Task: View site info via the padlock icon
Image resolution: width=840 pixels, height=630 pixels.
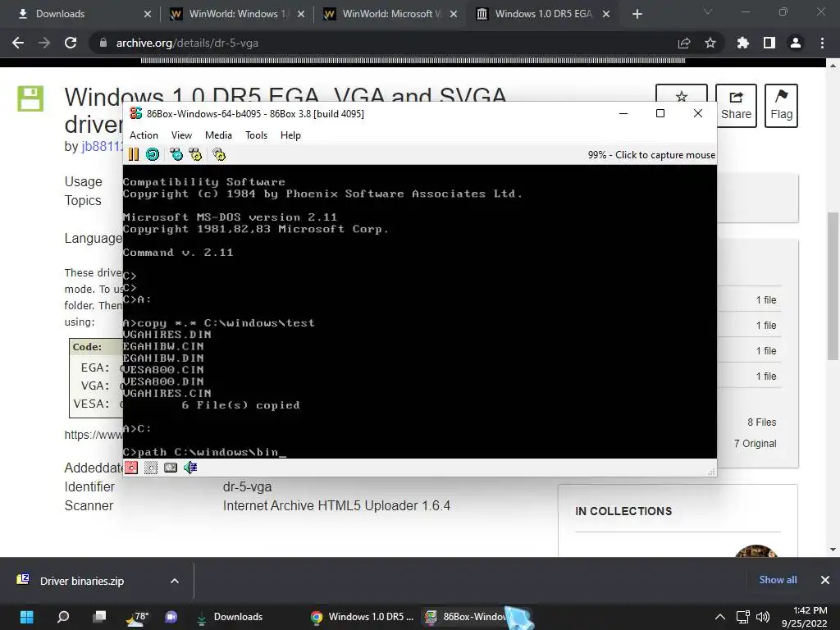Action: tap(103, 43)
